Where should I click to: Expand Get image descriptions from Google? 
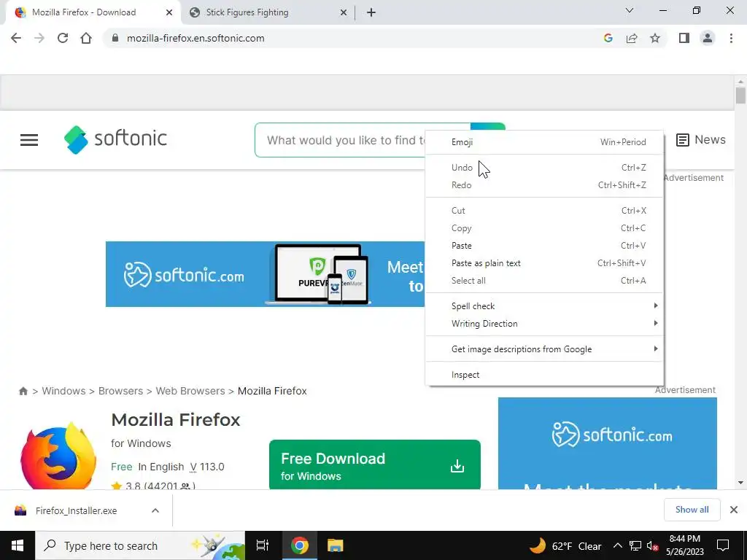point(544,349)
